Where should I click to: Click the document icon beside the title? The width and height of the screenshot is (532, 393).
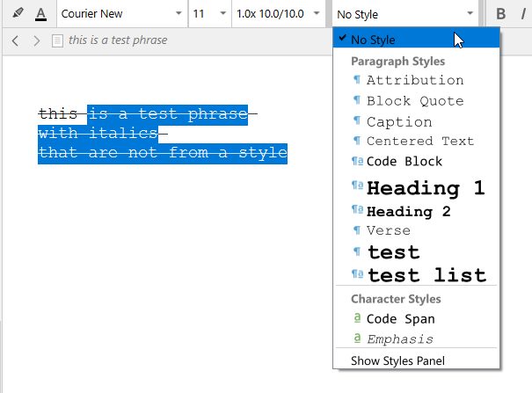pyautogui.click(x=57, y=40)
